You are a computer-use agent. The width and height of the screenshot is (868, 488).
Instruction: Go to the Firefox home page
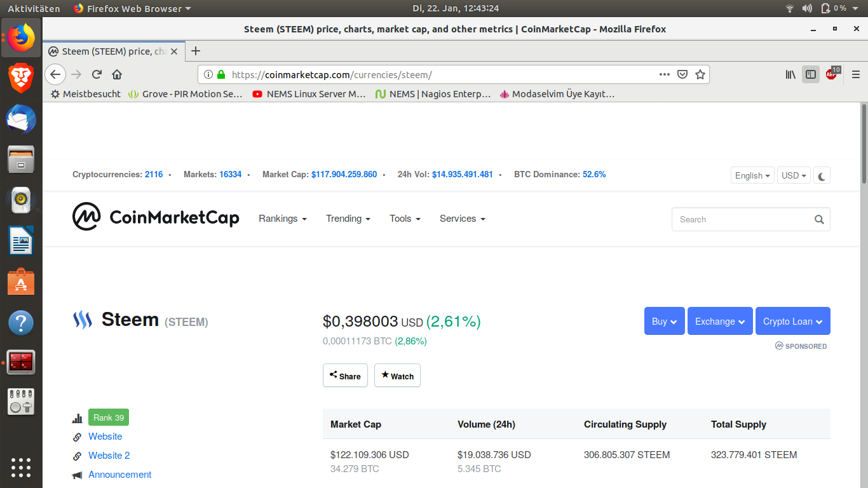point(117,74)
